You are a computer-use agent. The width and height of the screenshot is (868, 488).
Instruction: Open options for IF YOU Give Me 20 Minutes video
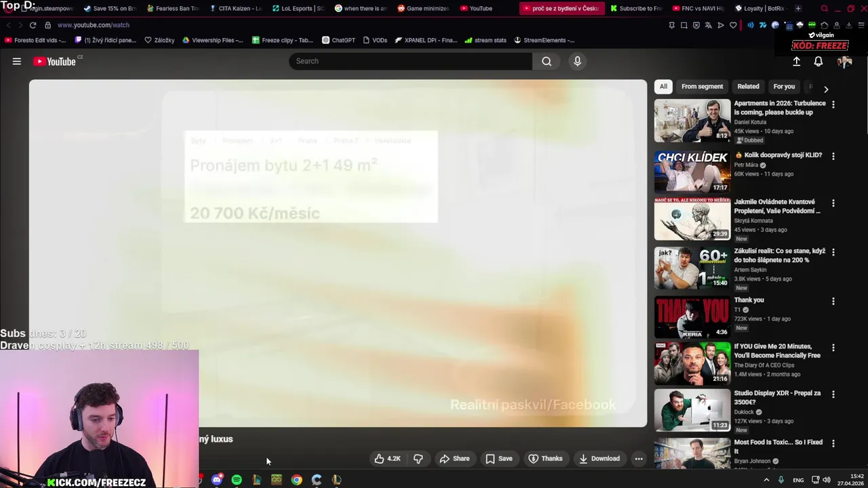[833, 347]
